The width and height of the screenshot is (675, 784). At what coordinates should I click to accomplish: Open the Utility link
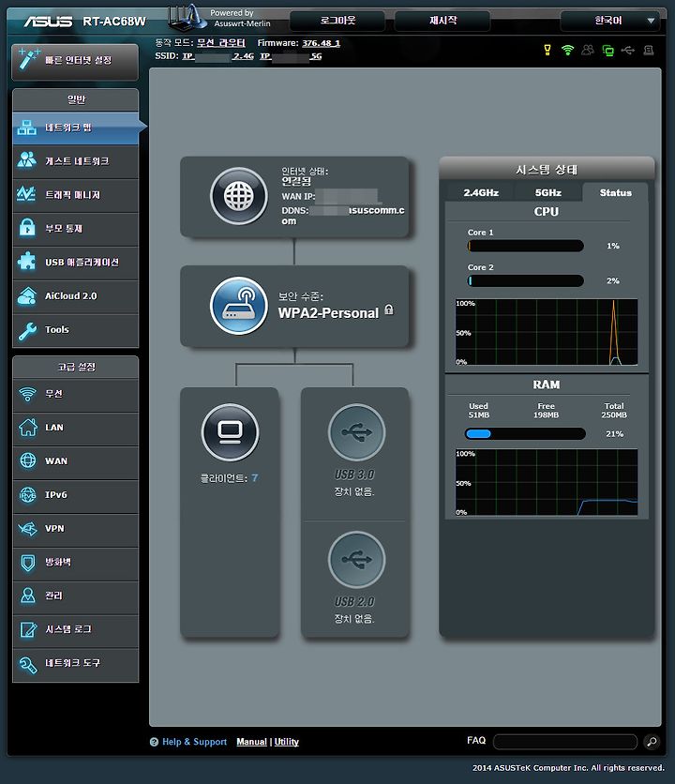point(287,742)
